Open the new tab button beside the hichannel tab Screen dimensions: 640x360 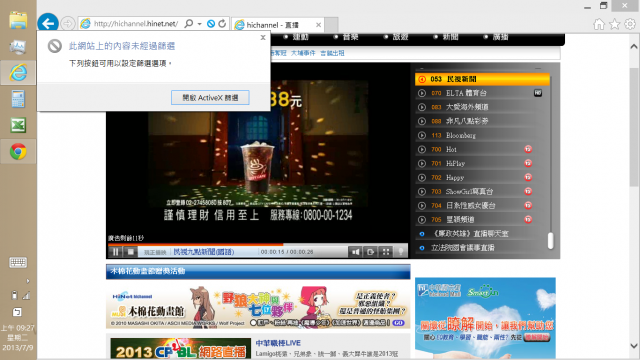331,25
